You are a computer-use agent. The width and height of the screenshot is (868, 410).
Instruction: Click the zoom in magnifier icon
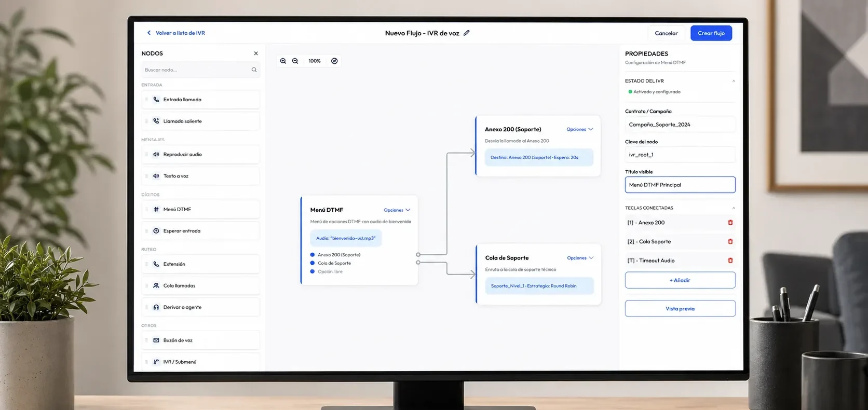[x=283, y=61]
